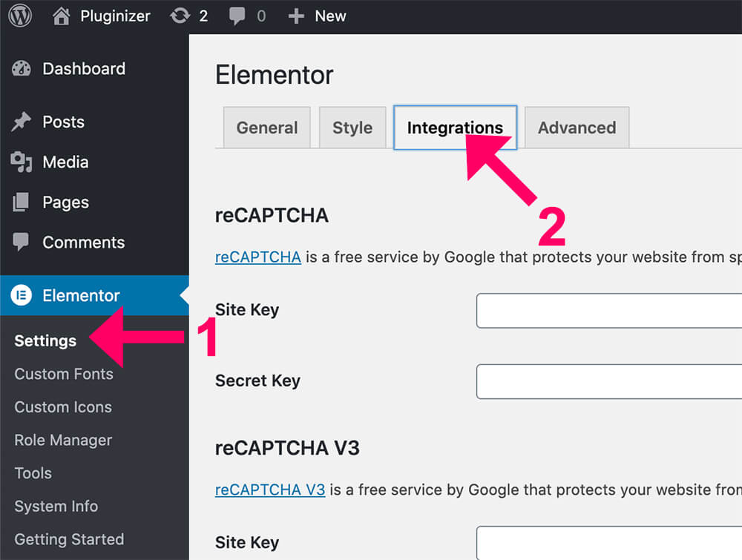Click the Pages icon in sidebar

click(x=22, y=202)
